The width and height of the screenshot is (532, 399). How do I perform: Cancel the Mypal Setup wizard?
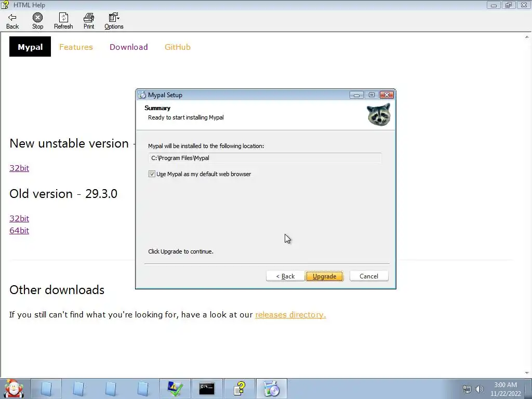[369, 276]
